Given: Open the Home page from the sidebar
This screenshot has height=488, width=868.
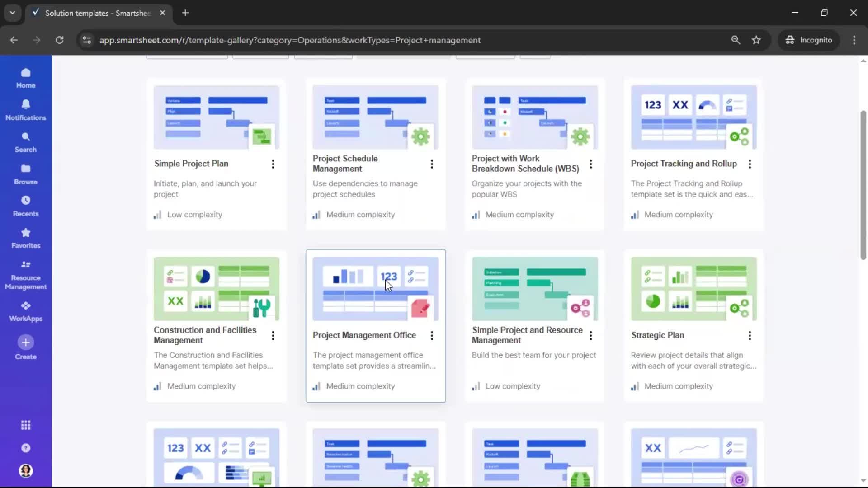Looking at the screenshot, I should [25, 78].
